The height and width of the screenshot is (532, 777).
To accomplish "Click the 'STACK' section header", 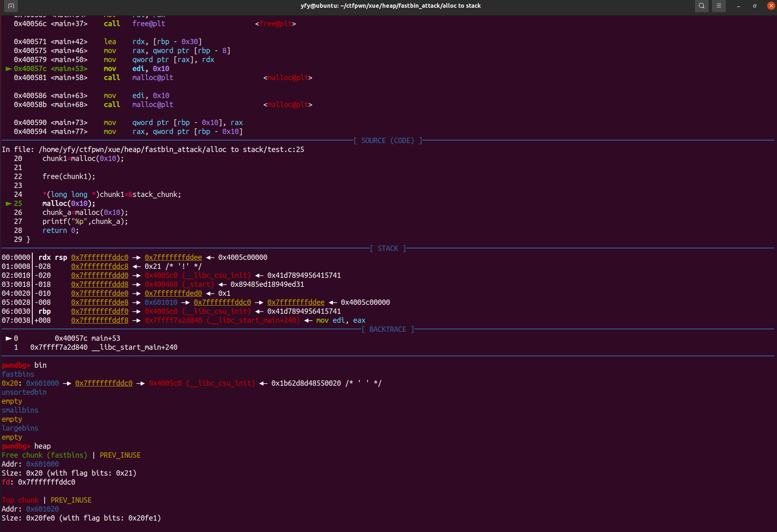I will pos(387,248).
